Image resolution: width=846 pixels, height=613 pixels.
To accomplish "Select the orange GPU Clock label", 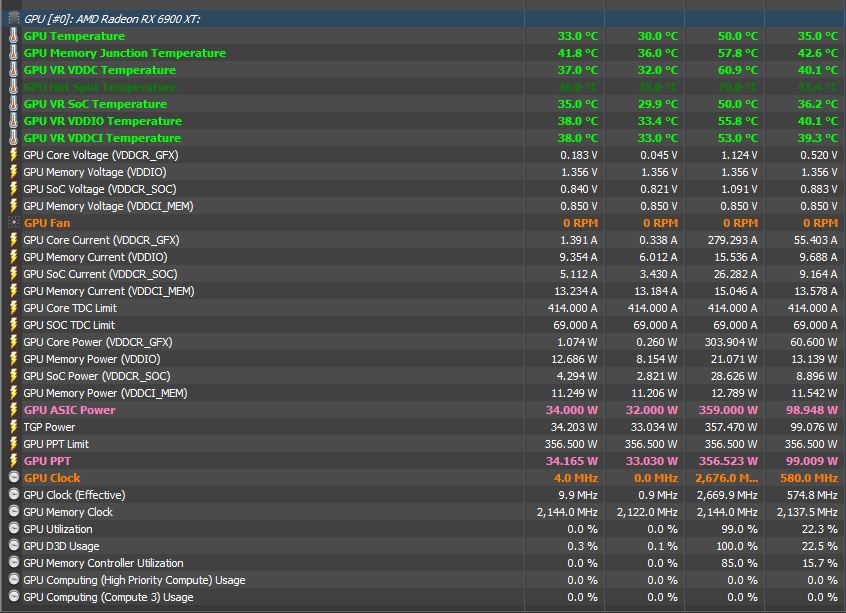I will click(x=52, y=478).
